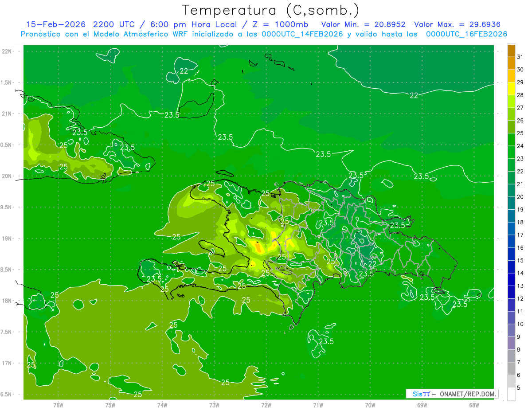Click the color scale label "20"
Screen dimensions: 532x411
(x=520, y=196)
